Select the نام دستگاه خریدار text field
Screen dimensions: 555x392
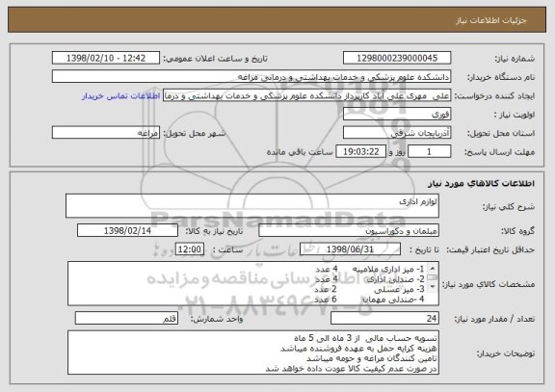tap(251, 77)
